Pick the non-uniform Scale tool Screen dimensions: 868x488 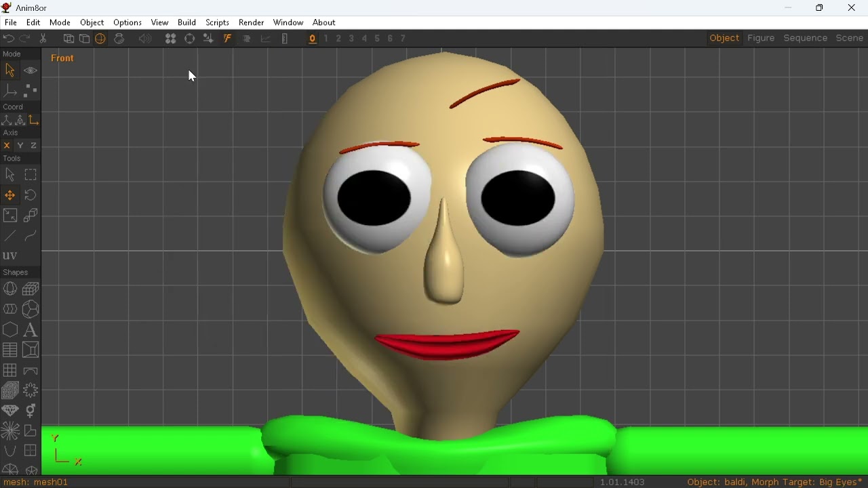point(10,216)
